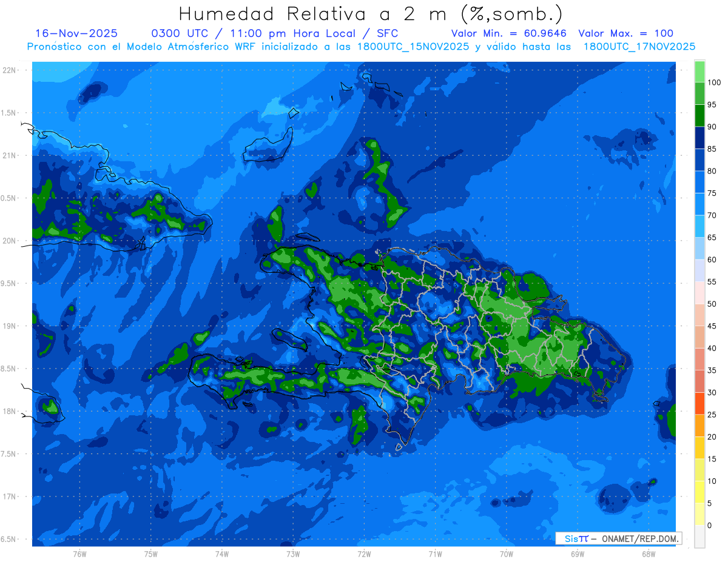This screenshot has width=728, height=562.
Task: Click the legend value "40"
Action: (712, 348)
